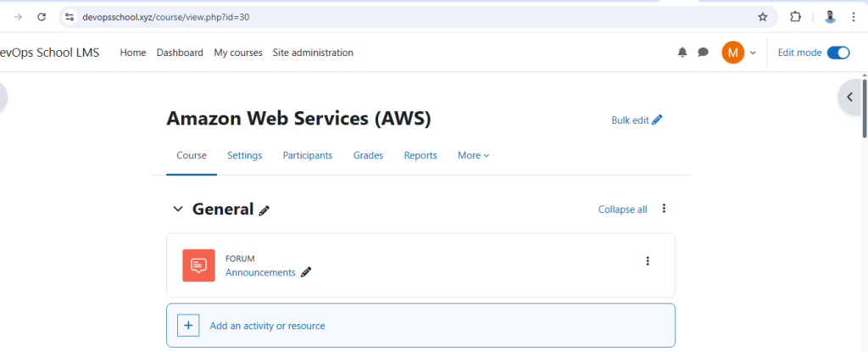Screen dimensions: 868x352
Task: Switch to the Participants tab
Action: tap(308, 155)
